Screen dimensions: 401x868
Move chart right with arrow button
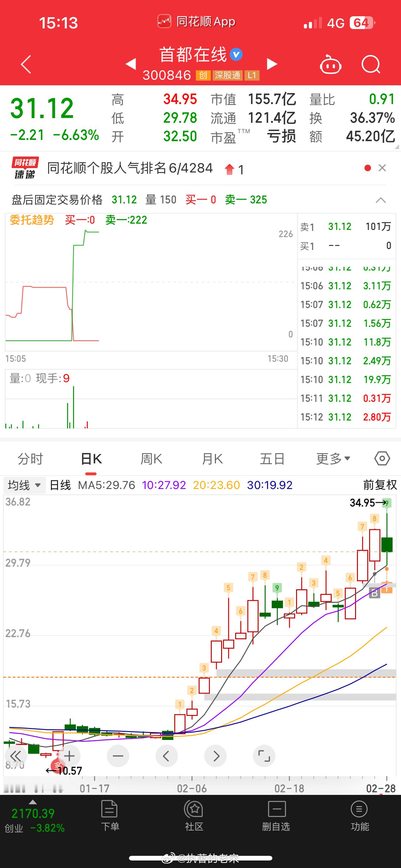(x=215, y=756)
